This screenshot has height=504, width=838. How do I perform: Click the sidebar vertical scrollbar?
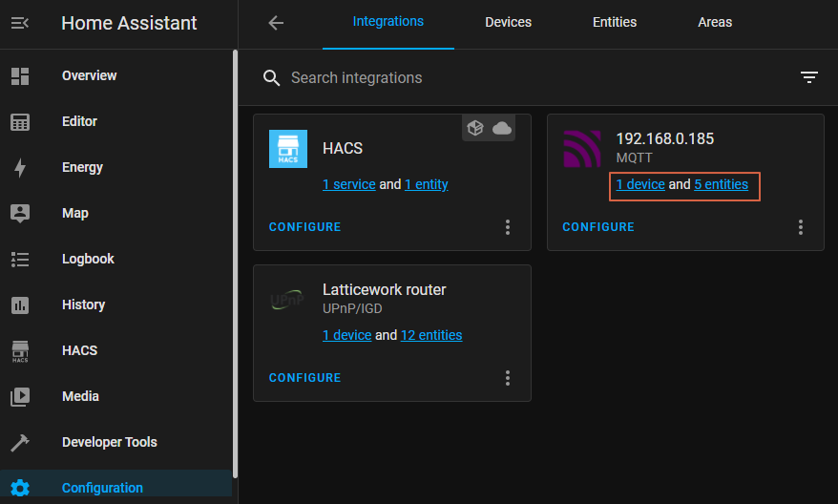click(235, 263)
